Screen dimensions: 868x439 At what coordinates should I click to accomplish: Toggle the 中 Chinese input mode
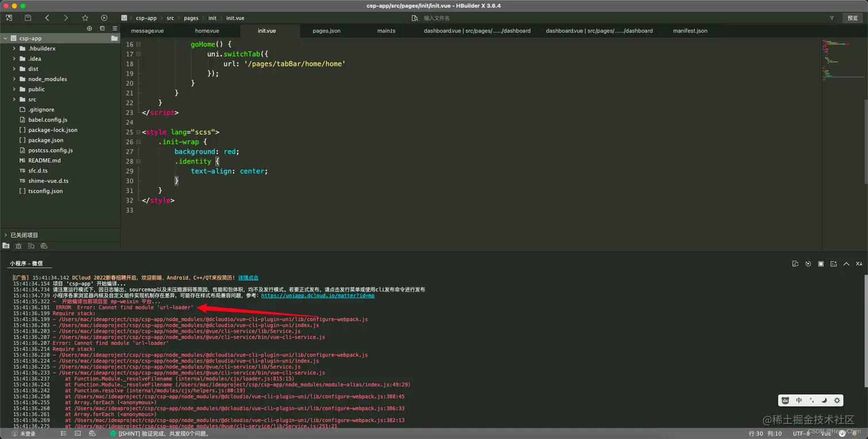(799, 401)
